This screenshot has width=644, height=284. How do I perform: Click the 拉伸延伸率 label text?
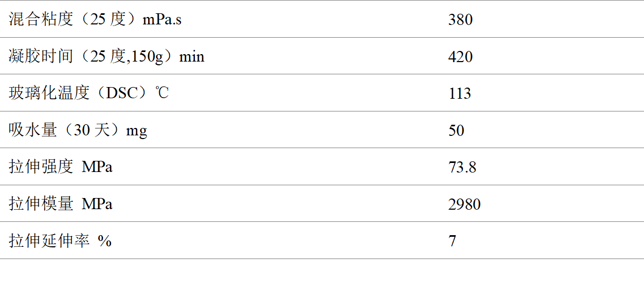point(49,241)
